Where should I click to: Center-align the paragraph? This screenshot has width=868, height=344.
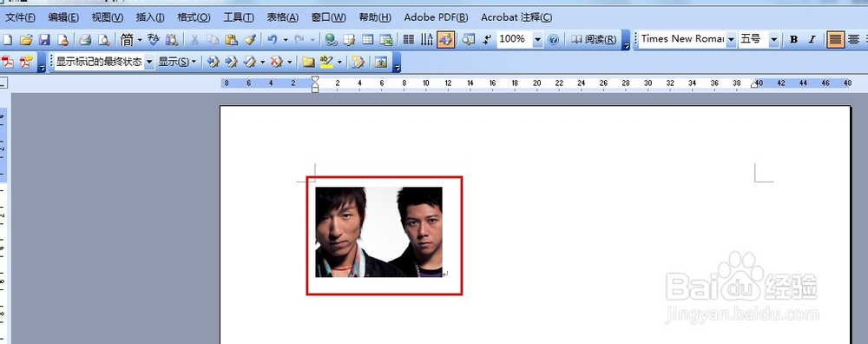click(854, 40)
